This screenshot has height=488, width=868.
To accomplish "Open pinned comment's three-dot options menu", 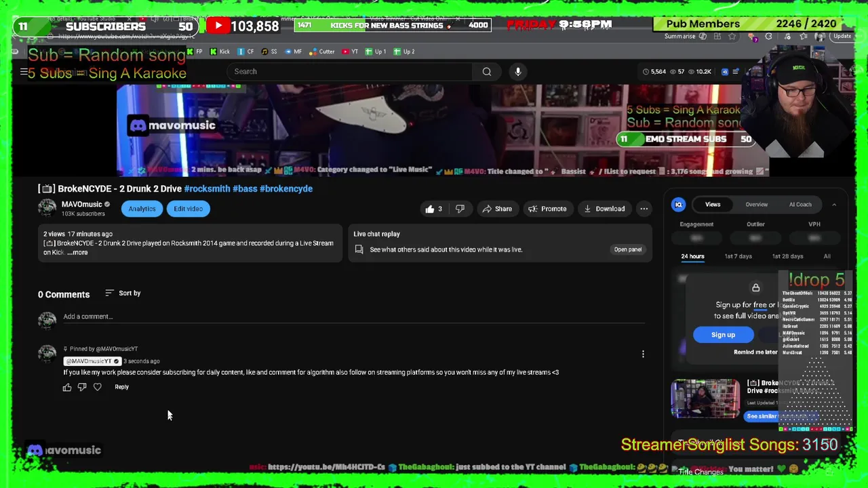I will (643, 354).
